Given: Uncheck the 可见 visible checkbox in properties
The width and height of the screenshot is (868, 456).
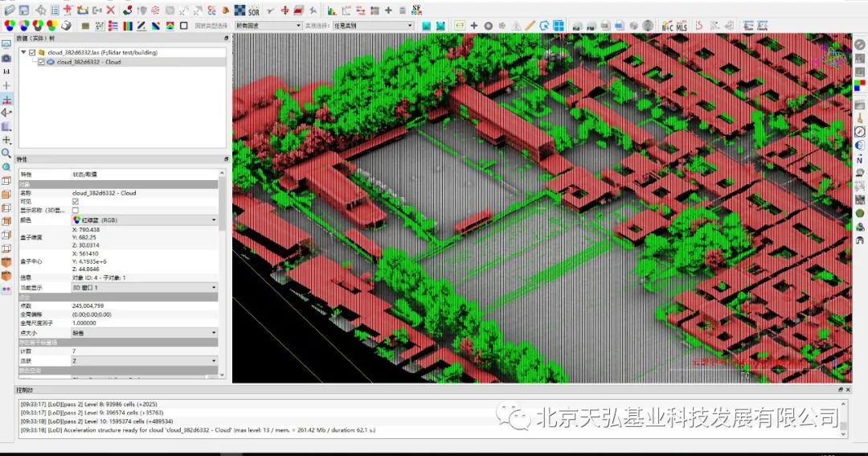Looking at the screenshot, I should click(x=76, y=202).
